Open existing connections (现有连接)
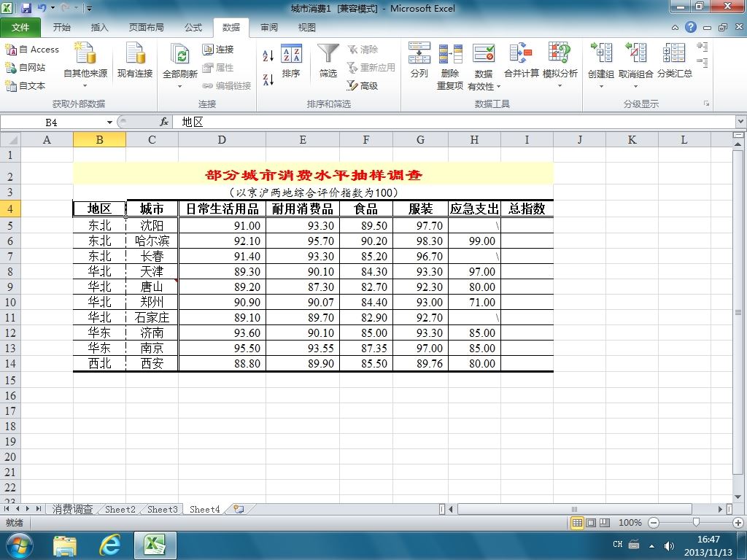Image resolution: width=747 pixels, height=560 pixels. (135, 61)
